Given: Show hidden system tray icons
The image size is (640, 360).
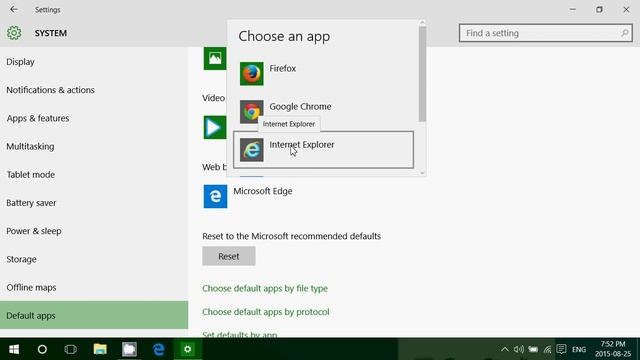Looking at the screenshot, I should click(x=504, y=349).
